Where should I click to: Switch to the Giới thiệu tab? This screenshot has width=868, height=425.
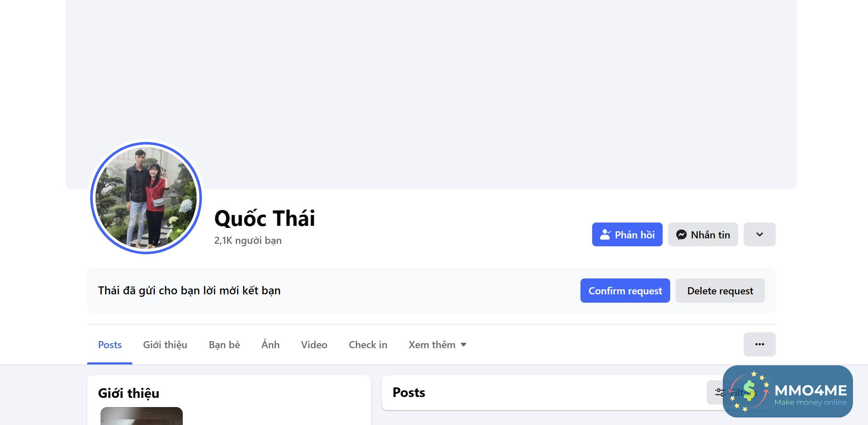[x=165, y=345]
